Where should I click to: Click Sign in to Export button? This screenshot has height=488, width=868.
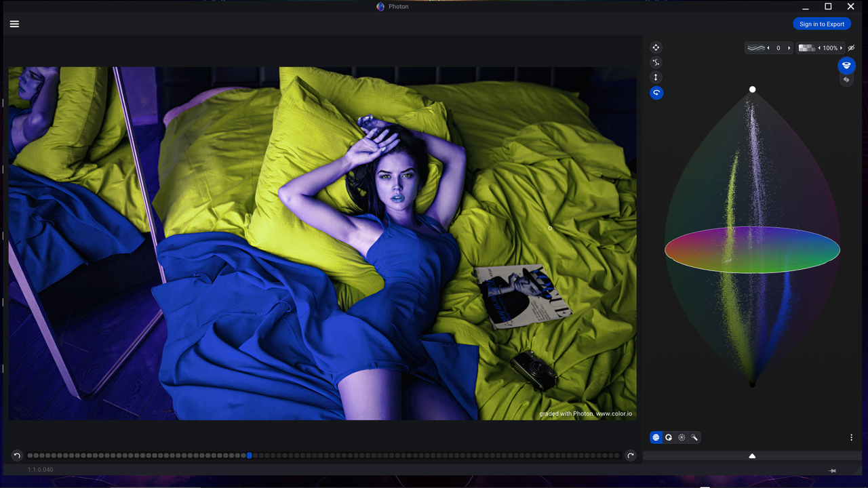pyautogui.click(x=822, y=24)
